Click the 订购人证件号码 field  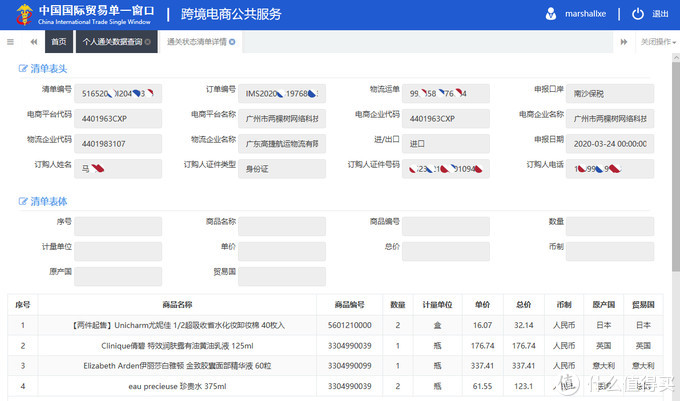click(446, 169)
